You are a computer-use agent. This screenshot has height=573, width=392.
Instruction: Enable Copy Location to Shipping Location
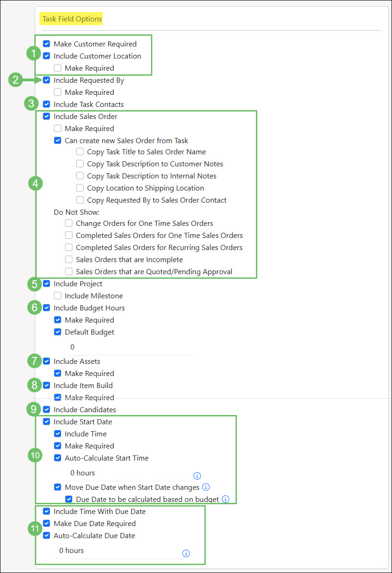pos(80,188)
